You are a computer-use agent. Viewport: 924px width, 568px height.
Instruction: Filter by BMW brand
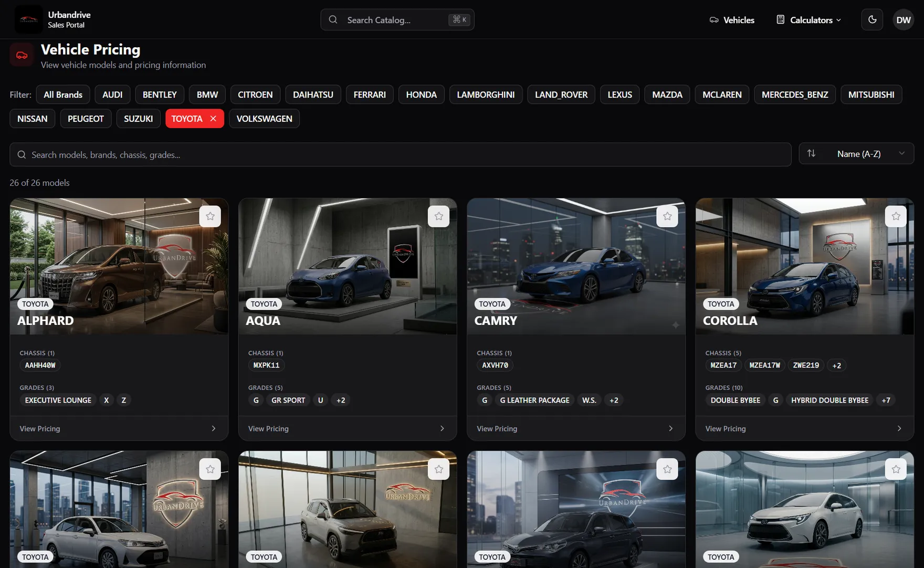pyautogui.click(x=207, y=94)
